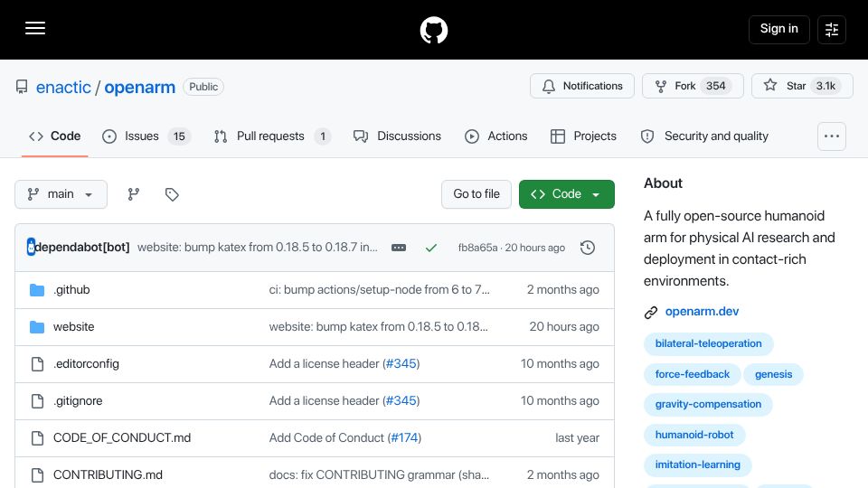Open the CODE_OF_CONDUCT.md file
This screenshot has height=488, width=868.
point(122,438)
